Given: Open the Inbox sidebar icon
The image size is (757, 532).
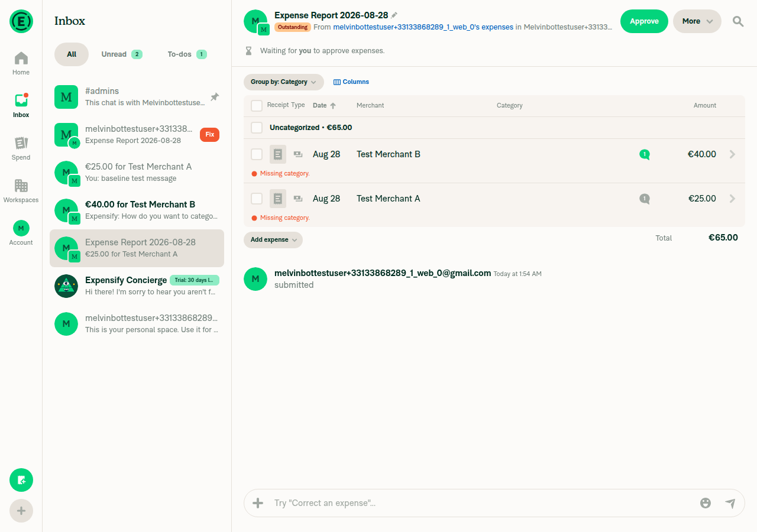Looking at the screenshot, I should 21,106.
